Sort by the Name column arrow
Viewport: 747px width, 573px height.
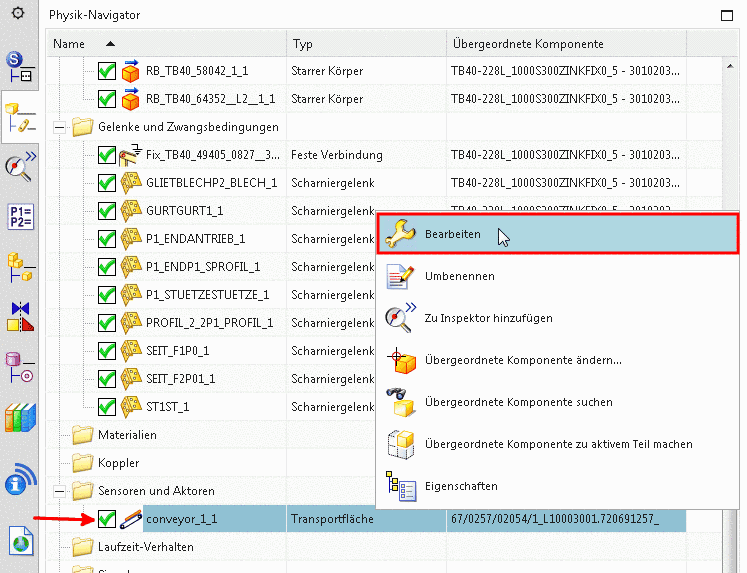(x=110, y=44)
